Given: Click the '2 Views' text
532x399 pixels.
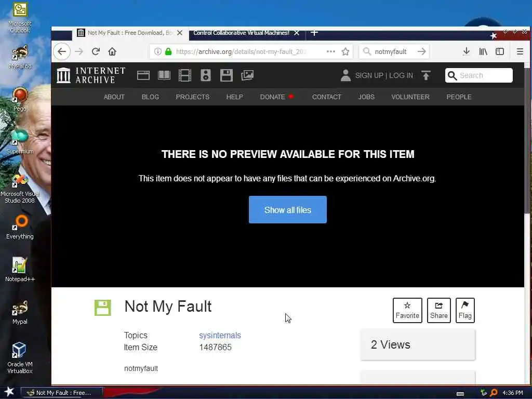Looking at the screenshot, I should (390, 344).
